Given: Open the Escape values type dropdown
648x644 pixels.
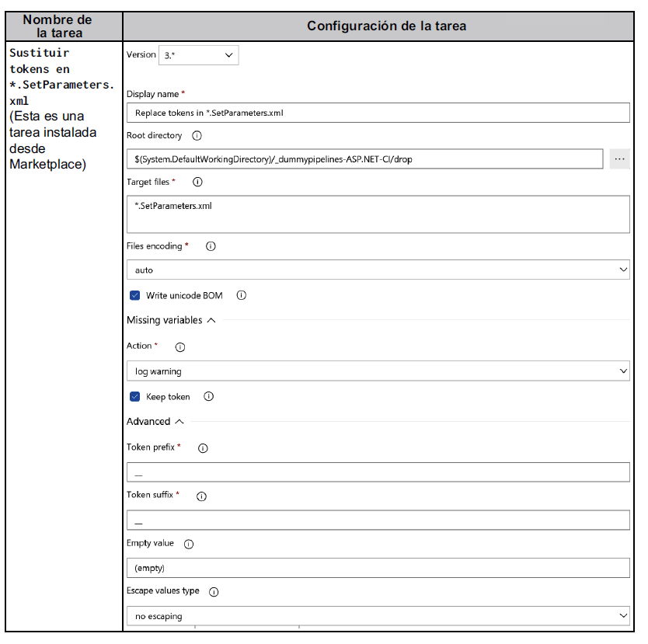Looking at the screenshot, I should tap(378, 616).
